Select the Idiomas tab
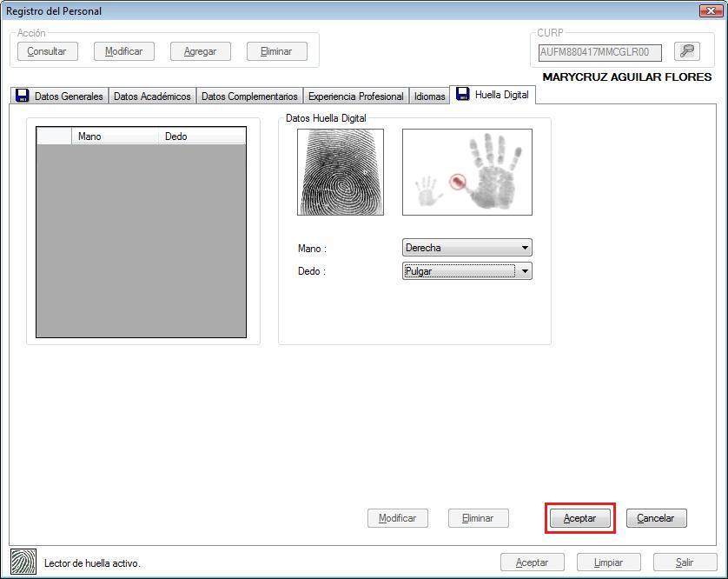The image size is (728, 579). click(429, 96)
